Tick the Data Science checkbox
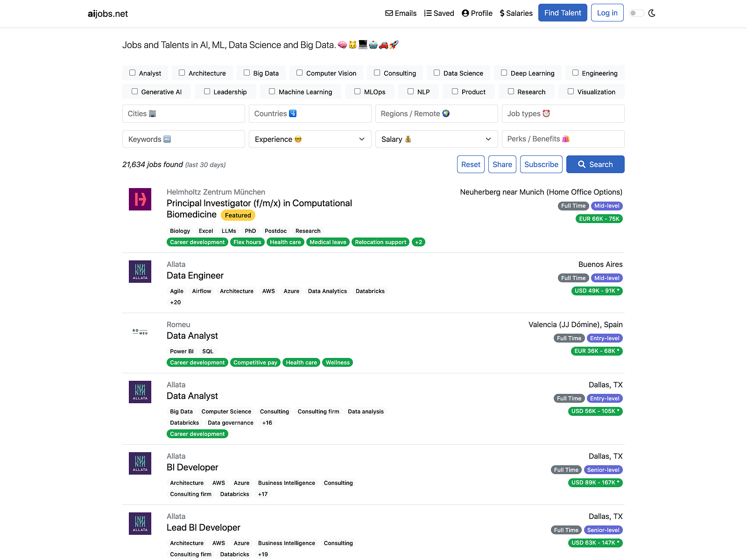 pos(437,73)
